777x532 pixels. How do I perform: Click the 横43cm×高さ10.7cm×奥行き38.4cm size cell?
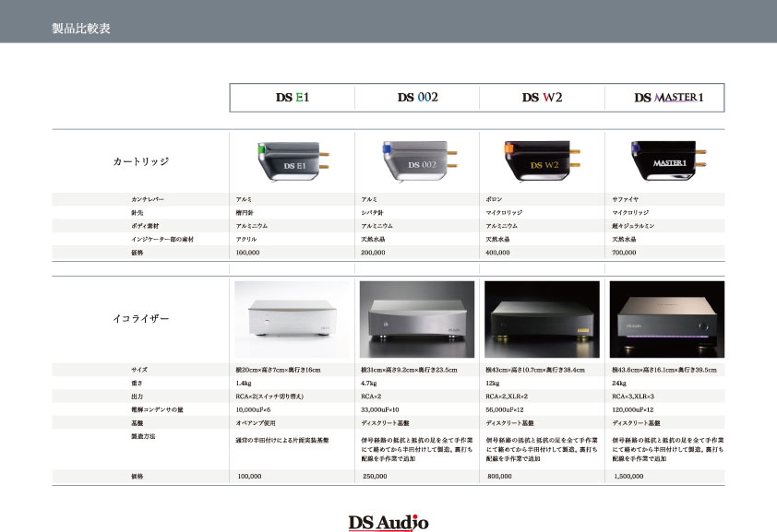[x=535, y=370]
